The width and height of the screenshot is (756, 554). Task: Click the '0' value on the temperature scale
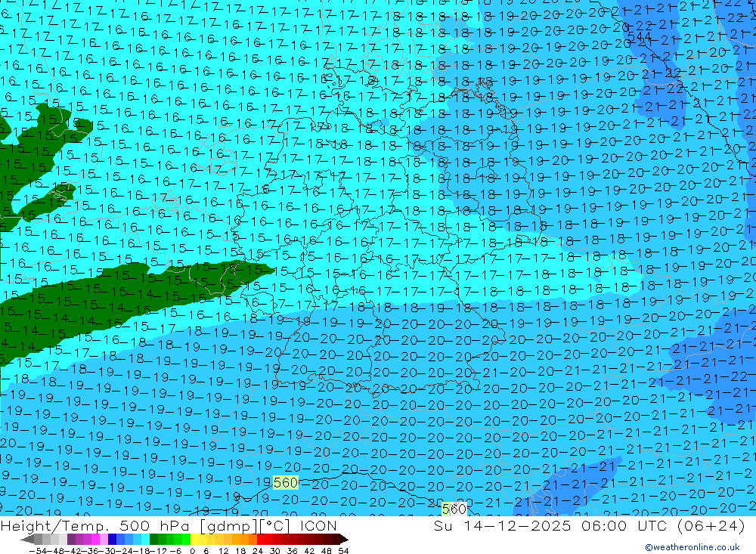pos(192,551)
